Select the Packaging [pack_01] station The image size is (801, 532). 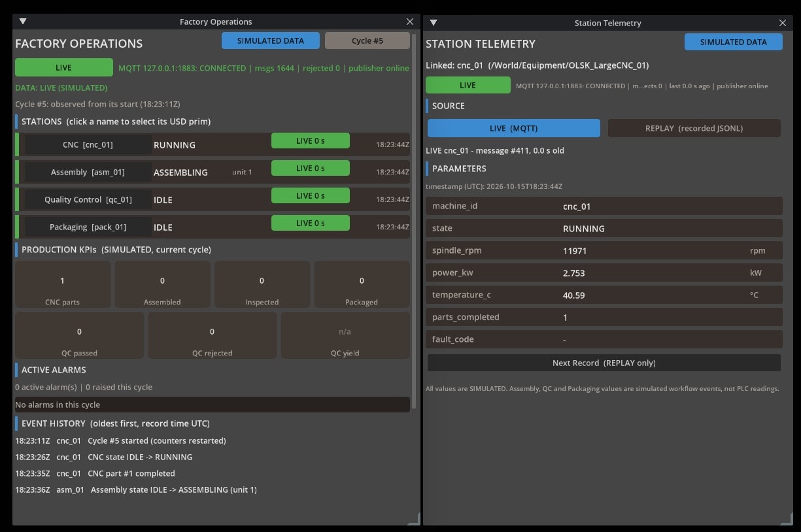[88, 227]
